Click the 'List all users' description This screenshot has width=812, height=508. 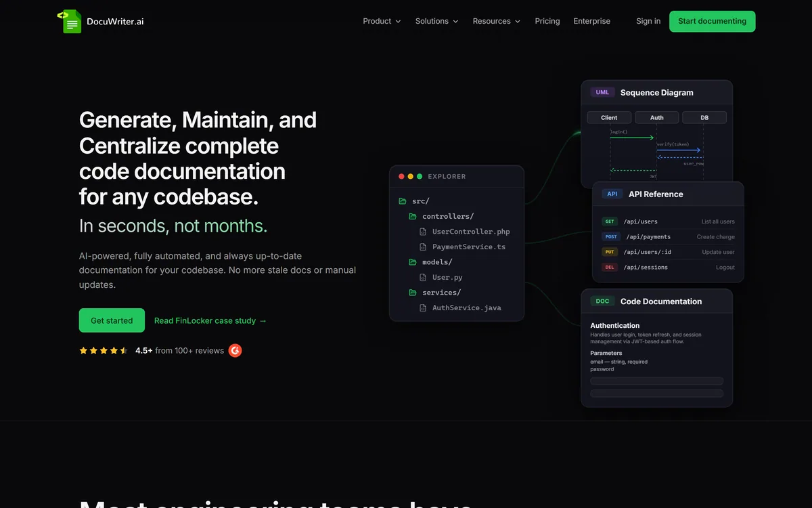click(718, 221)
